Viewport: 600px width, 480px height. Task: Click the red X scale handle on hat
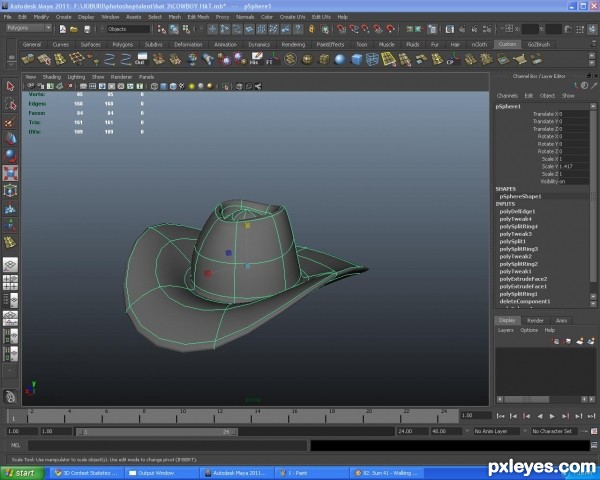(x=208, y=273)
